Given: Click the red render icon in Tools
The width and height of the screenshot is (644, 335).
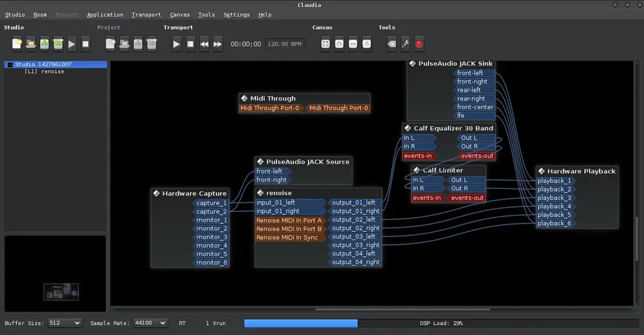Looking at the screenshot, I should 419,44.
